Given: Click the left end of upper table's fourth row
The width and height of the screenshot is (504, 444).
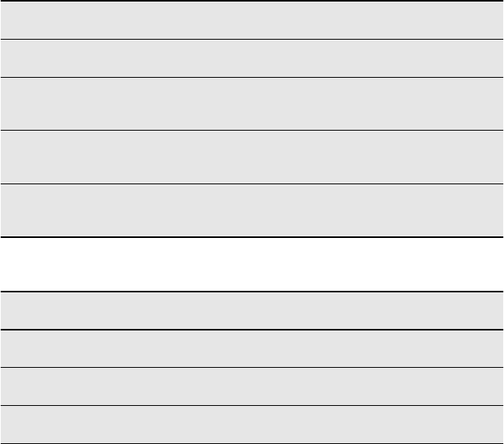Looking at the screenshot, I should 12,156.
